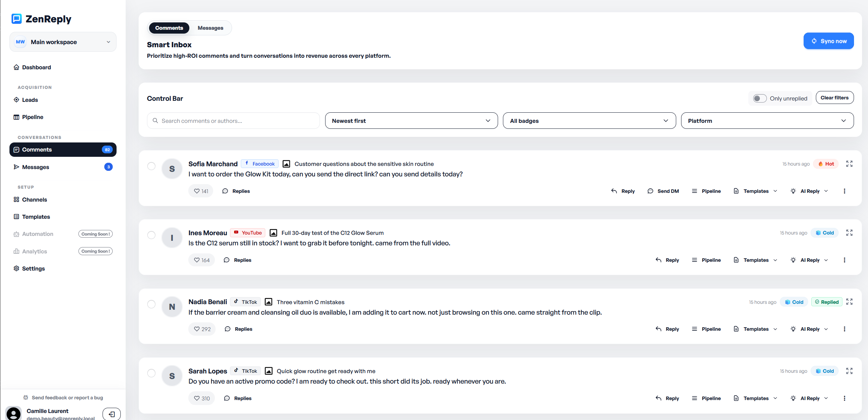Click the Clear filters button
This screenshot has height=420, width=868.
click(x=834, y=98)
